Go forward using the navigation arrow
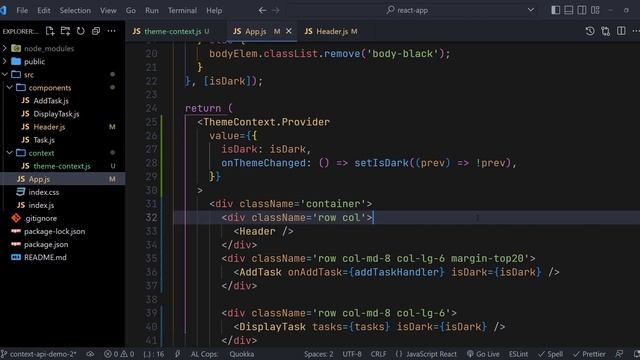Screen dimensions: 640x360 276,10
